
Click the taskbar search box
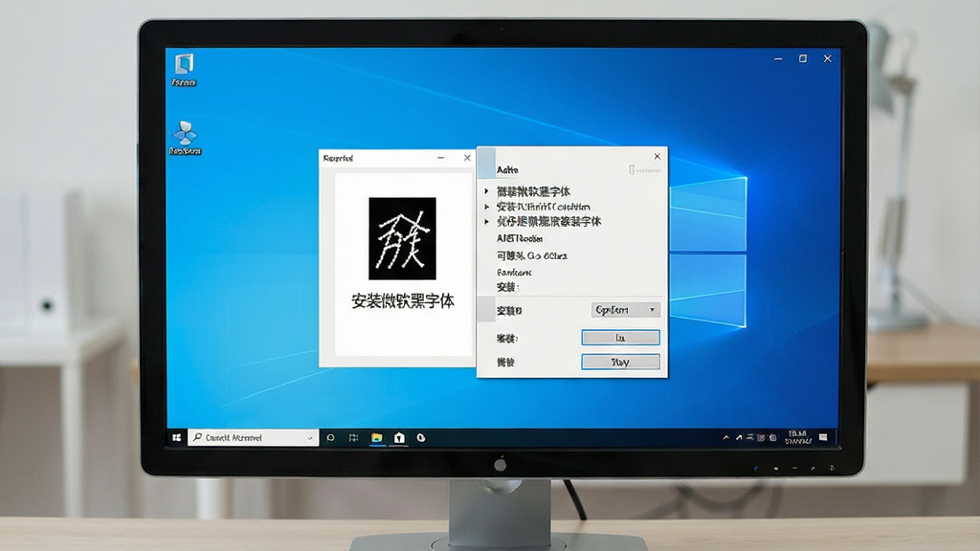click(253, 437)
